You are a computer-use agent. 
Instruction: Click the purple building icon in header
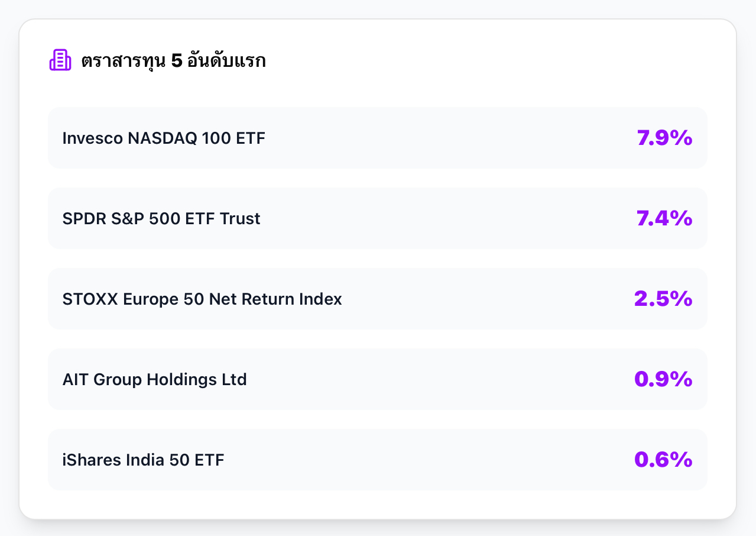click(60, 60)
